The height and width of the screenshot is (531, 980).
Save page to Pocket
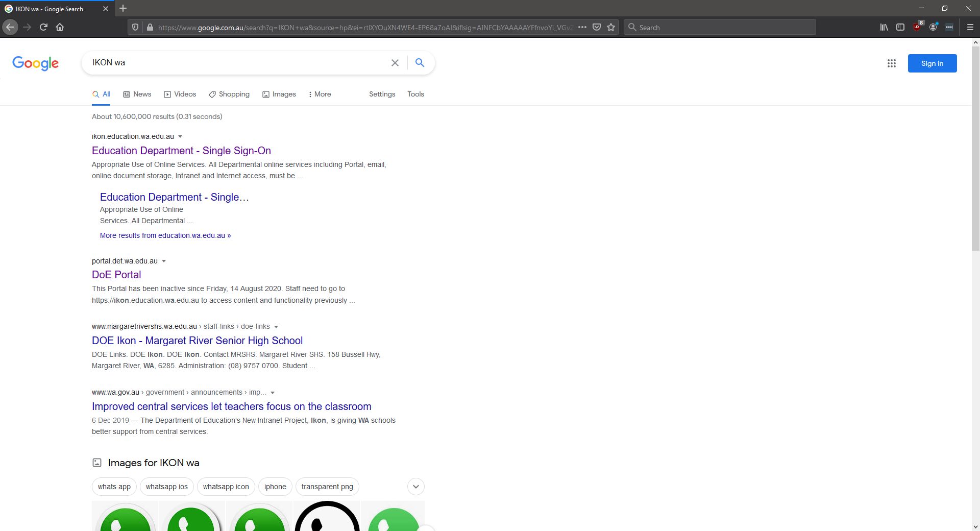tap(597, 27)
